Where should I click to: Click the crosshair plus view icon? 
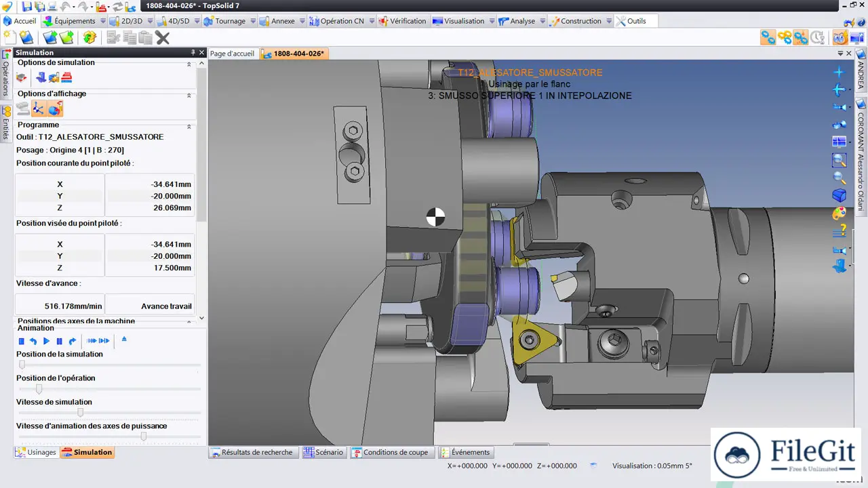[x=840, y=72]
